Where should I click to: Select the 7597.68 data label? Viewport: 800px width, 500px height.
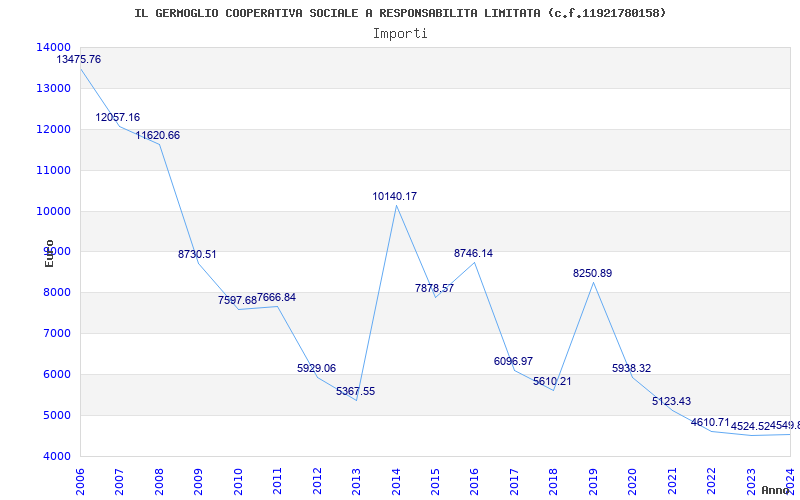coord(237,301)
